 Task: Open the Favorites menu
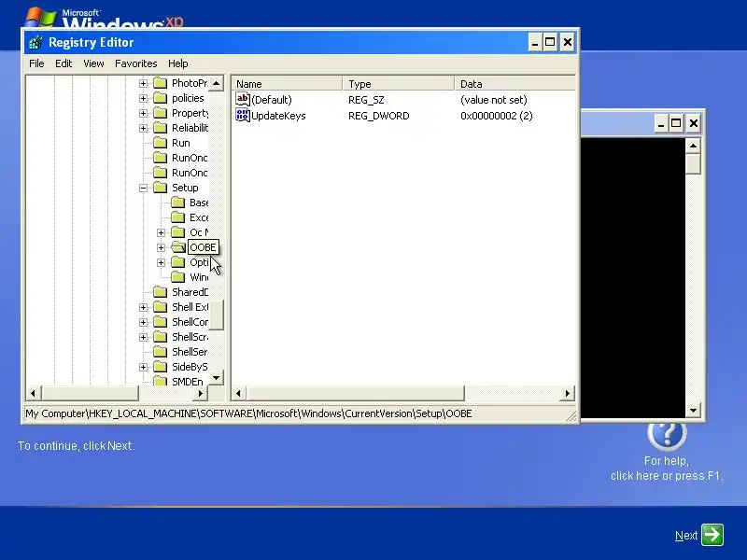point(135,63)
